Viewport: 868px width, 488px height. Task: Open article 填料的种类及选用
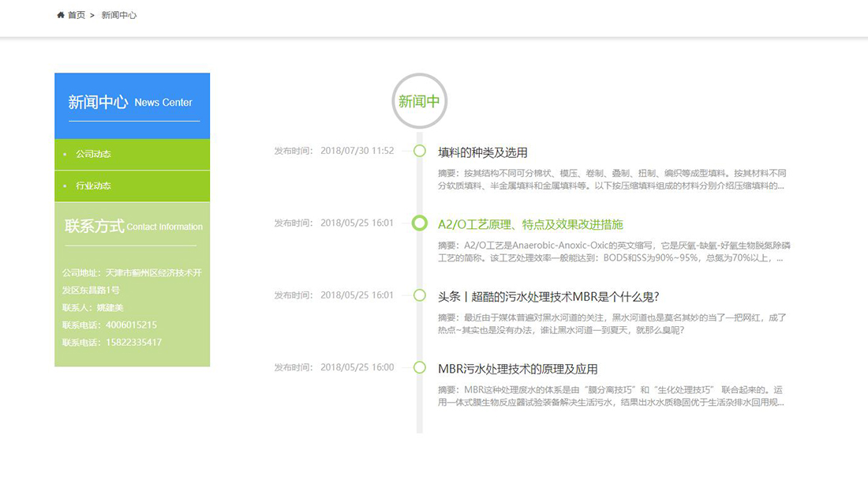coord(482,152)
